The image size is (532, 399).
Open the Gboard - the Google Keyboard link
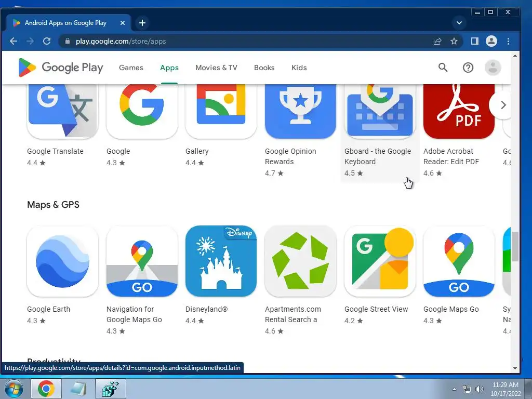pyautogui.click(x=378, y=156)
